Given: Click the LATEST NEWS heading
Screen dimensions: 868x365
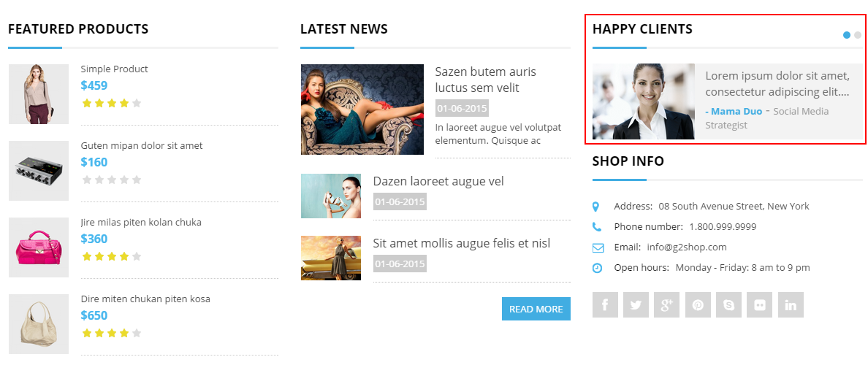Looking at the screenshot, I should pos(344,29).
